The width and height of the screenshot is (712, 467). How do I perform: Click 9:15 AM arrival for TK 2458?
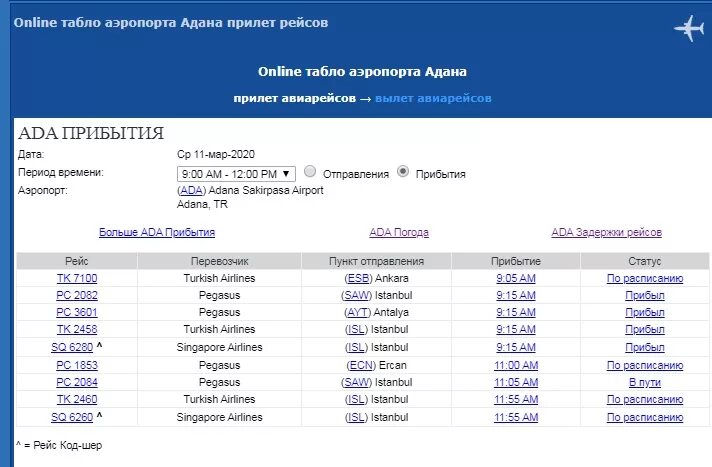tap(516, 329)
